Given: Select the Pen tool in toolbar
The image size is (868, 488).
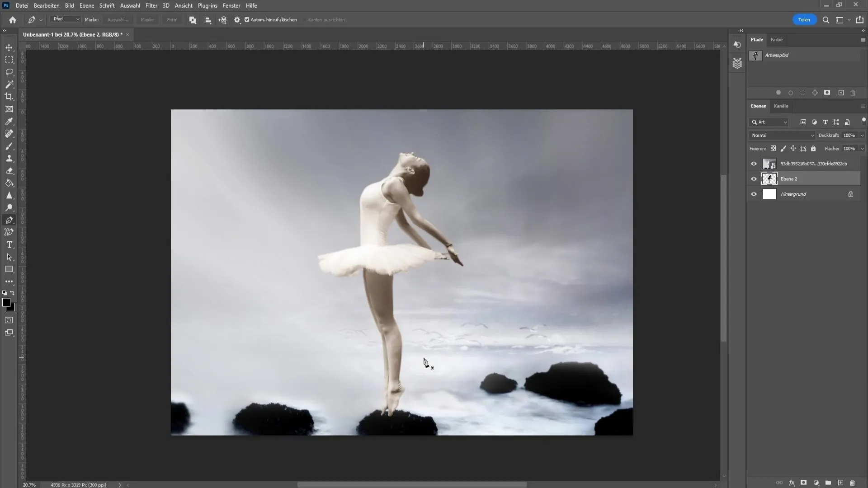Looking at the screenshot, I should pyautogui.click(x=9, y=220).
